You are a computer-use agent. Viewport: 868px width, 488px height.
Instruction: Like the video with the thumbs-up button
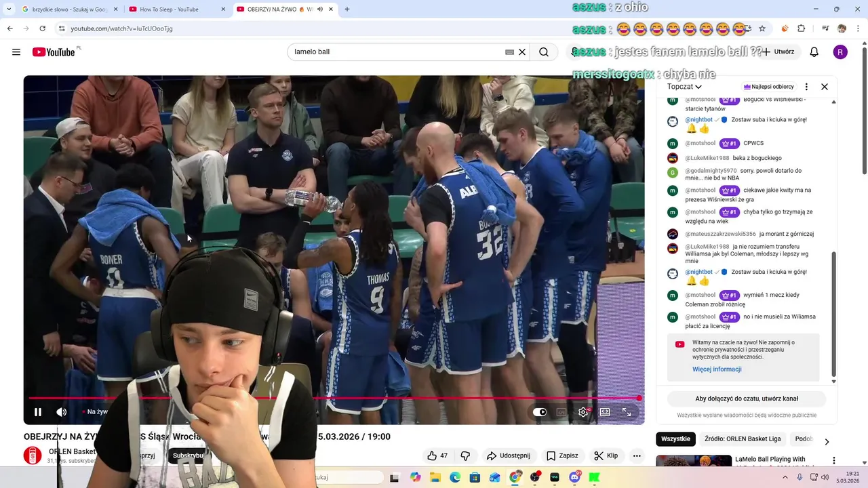coord(437,455)
